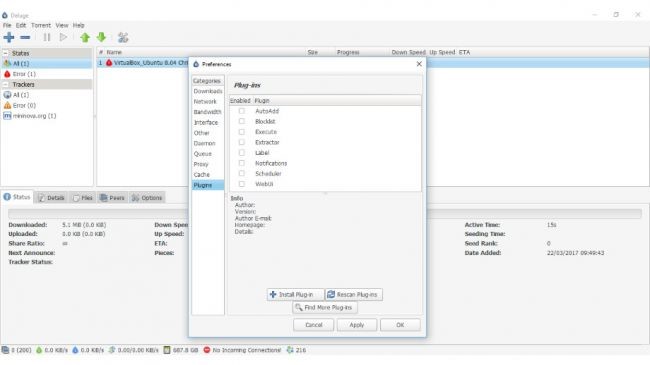
Task: Click the torrent progress bar in the Status tab
Action: (x=325, y=214)
